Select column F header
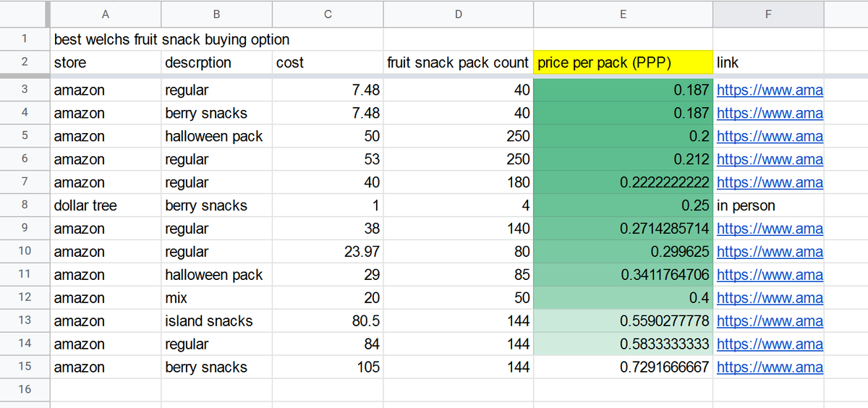The width and height of the screenshot is (868, 408). pyautogui.click(x=768, y=14)
